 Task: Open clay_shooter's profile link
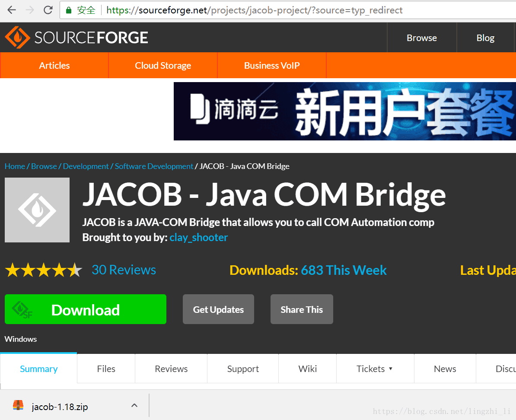[x=198, y=237]
